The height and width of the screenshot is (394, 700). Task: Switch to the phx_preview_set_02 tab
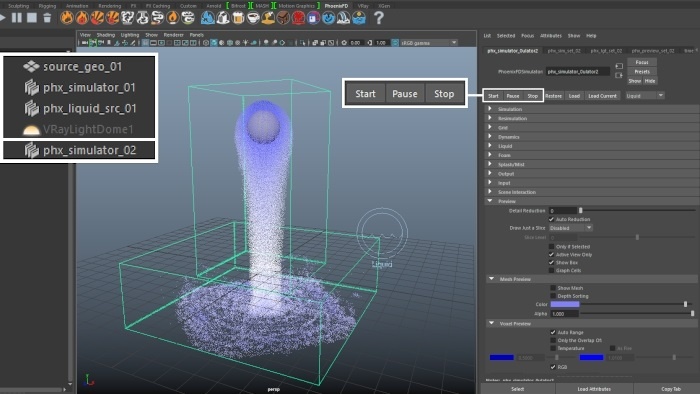[x=653, y=51]
